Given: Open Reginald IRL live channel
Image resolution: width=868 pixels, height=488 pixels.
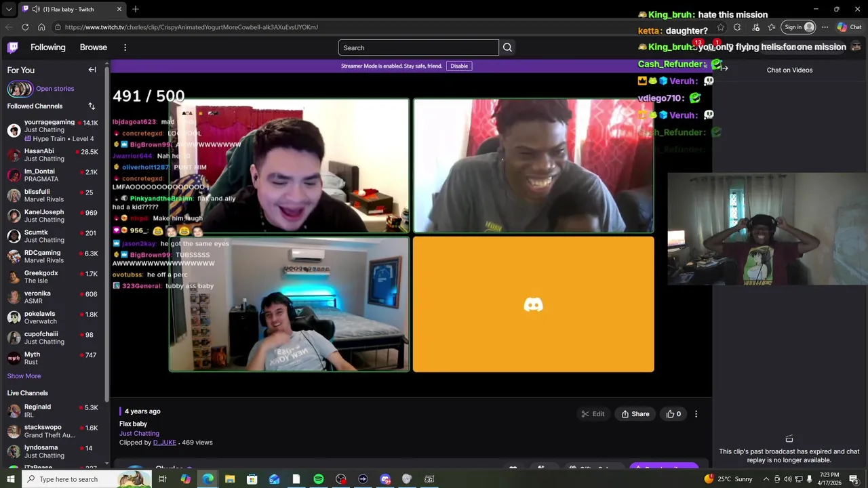Looking at the screenshot, I should 53,411.
